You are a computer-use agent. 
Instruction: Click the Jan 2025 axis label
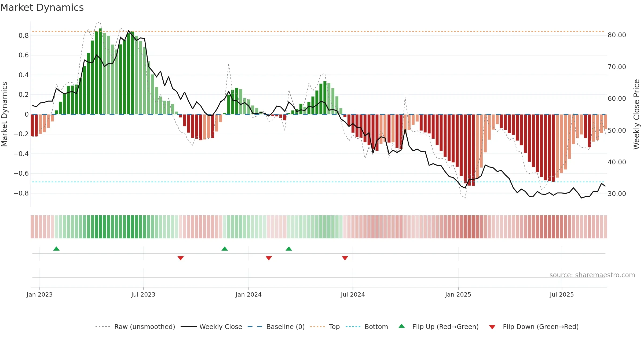(x=458, y=294)
